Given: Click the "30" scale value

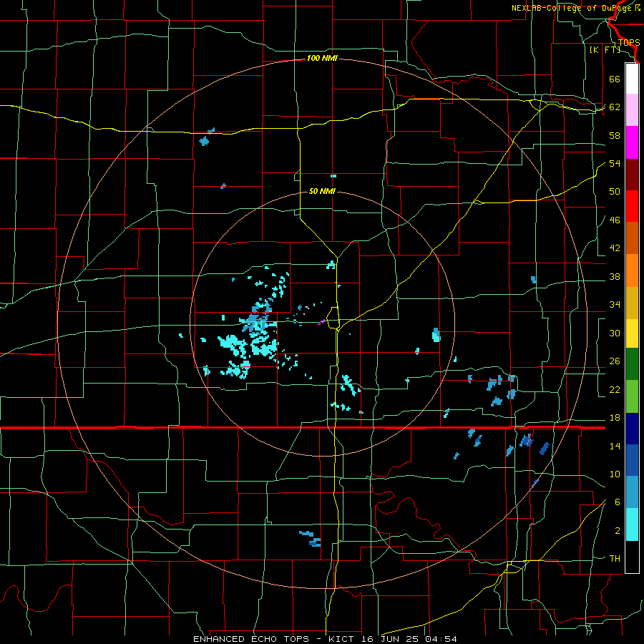Looking at the screenshot, I should coord(615,333).
